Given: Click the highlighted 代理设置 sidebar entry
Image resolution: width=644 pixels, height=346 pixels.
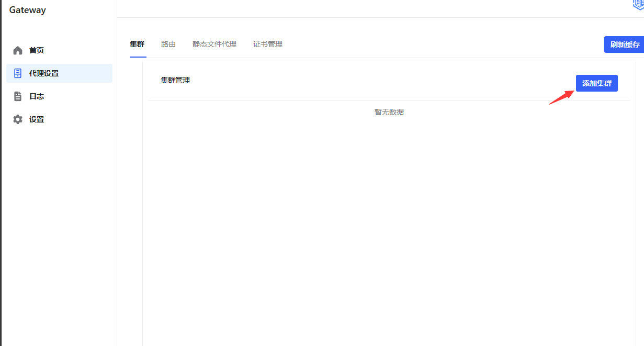Looking at the screenshot, I should point(43,73).
